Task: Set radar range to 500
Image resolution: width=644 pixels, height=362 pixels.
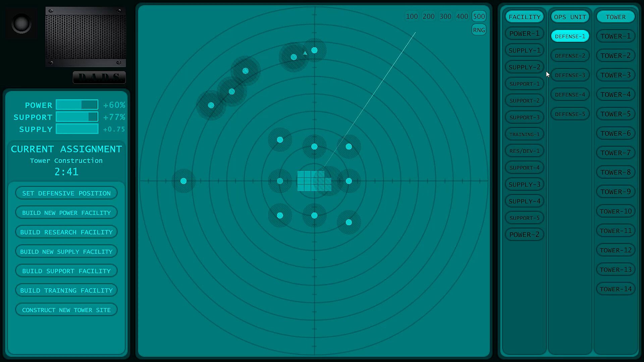Action: 479,16
